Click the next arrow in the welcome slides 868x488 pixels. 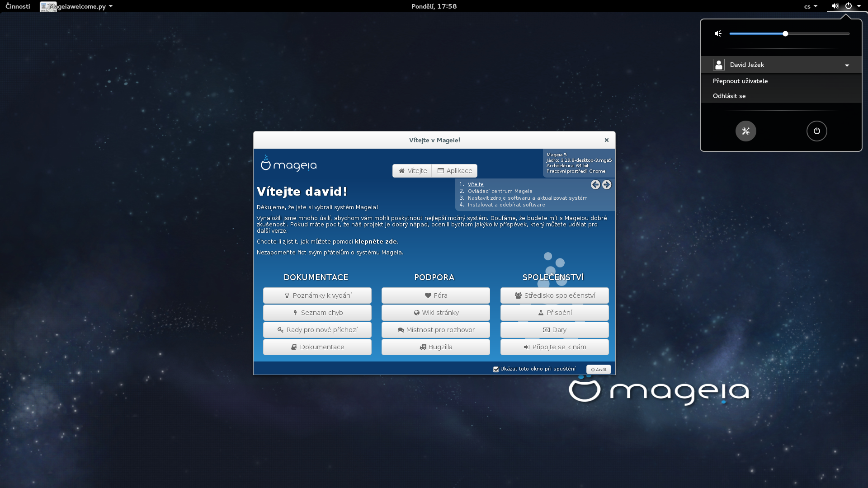click(x=607, y=184)
